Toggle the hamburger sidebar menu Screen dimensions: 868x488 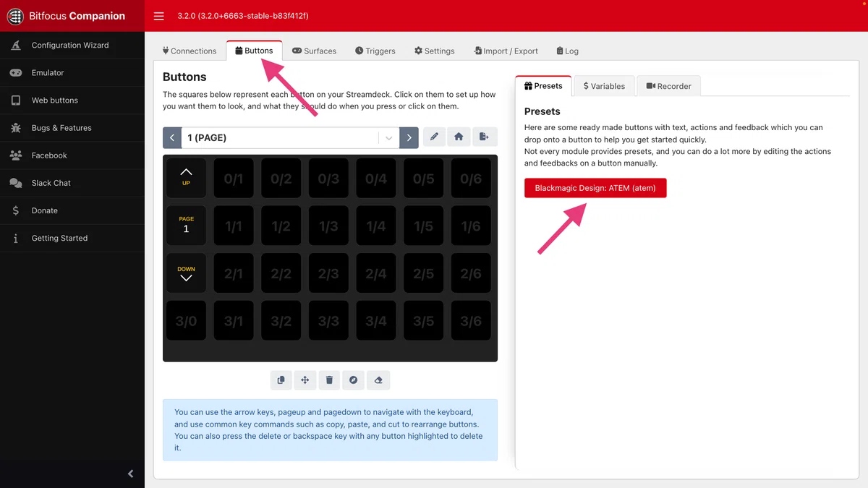point(159,16)
